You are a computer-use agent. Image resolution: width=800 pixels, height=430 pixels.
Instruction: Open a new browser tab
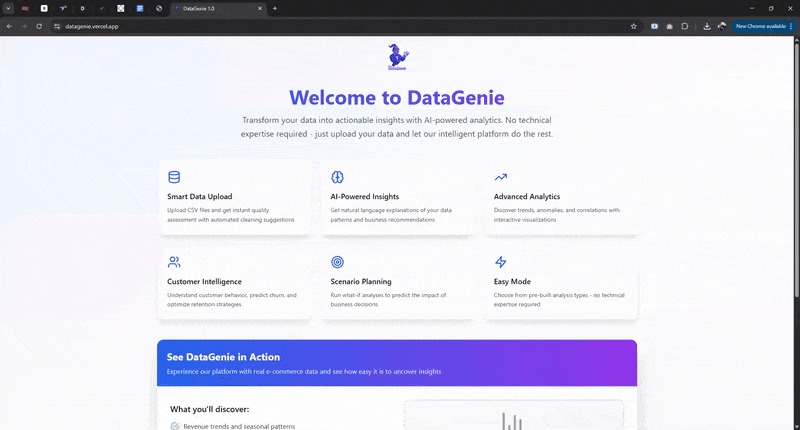[274, 8]
